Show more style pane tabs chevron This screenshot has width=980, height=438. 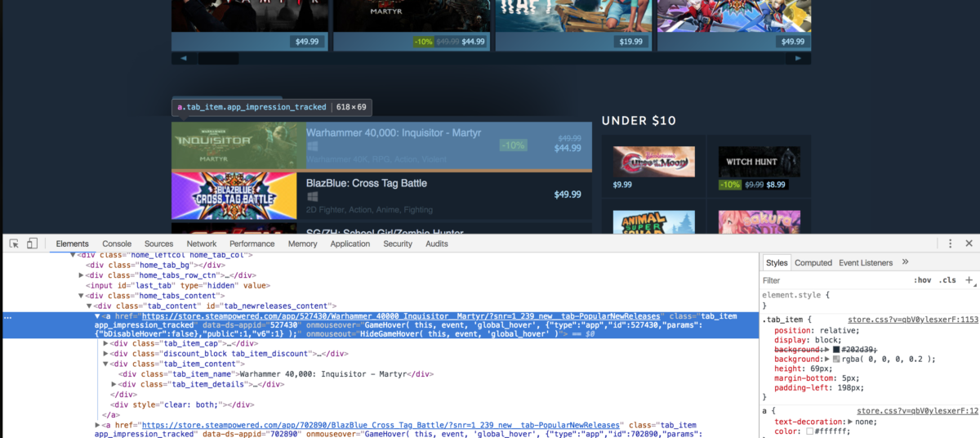(x=905, y=262)
